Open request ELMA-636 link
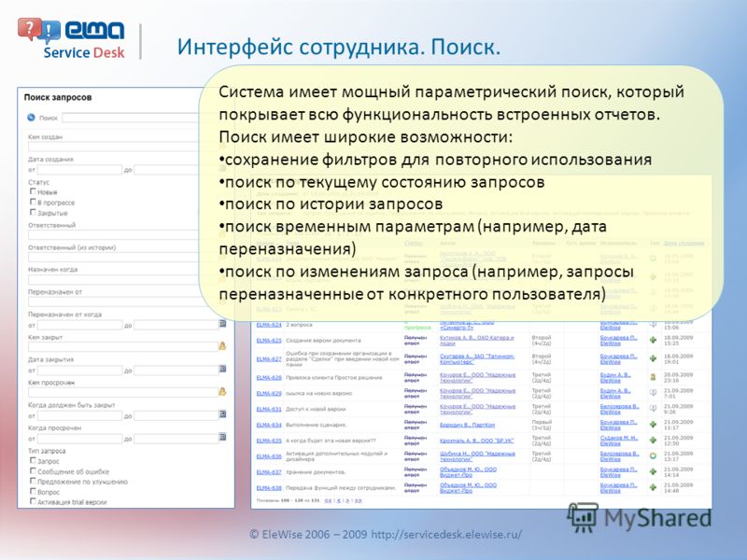 coord(269,456)
